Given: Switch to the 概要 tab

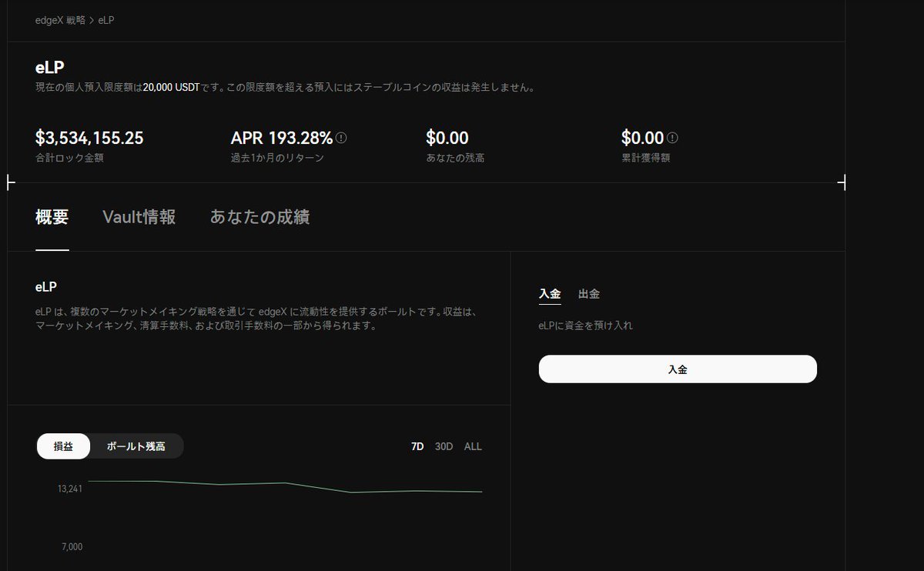Looking at the screenshot, I should pos(52,217).
